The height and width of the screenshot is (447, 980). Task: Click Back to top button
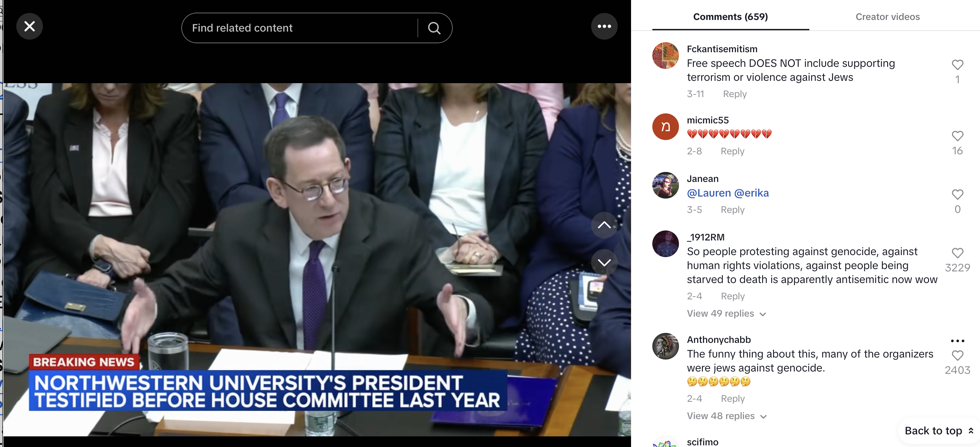[x=938, y=431]
